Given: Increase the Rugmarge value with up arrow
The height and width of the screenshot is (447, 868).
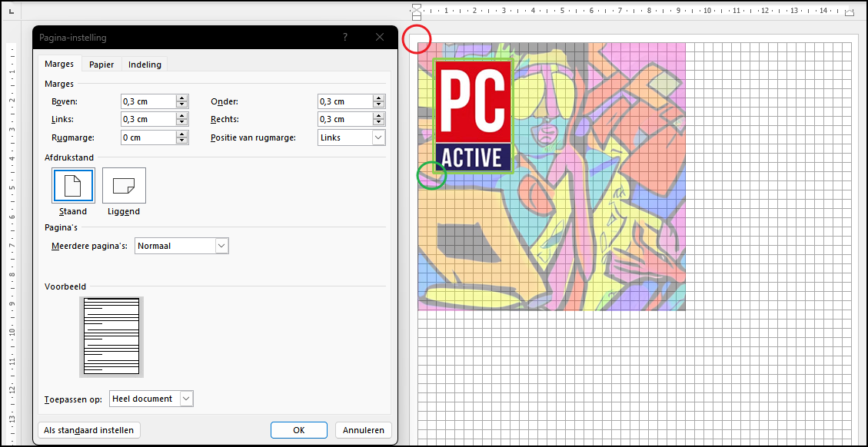Looking at the screenshot, I should (181, 134).
